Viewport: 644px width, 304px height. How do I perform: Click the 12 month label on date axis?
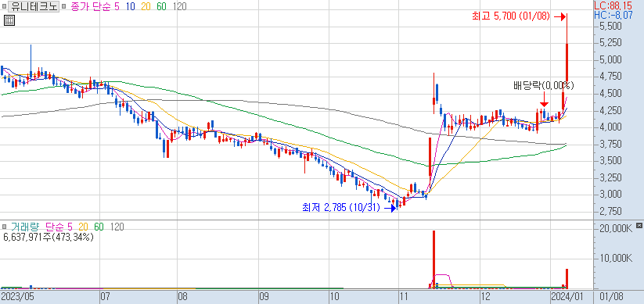[x=485, y=296]
